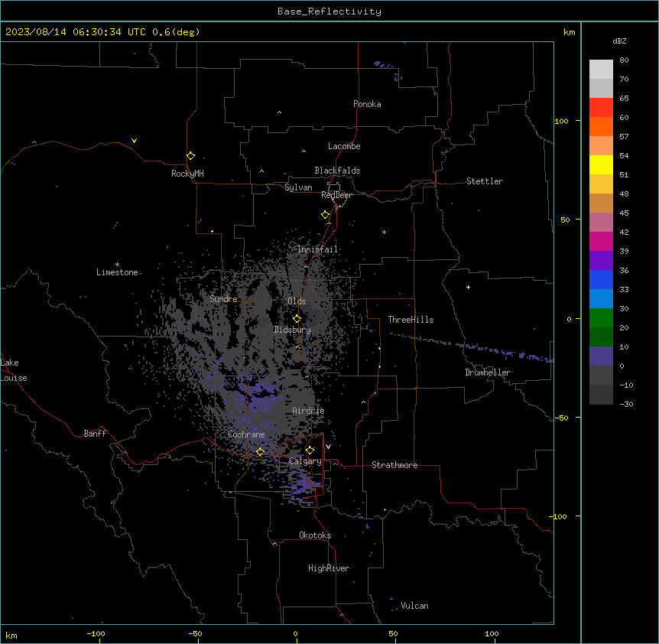Click the -30 value on dBZ scale

(x=626, y=404)
